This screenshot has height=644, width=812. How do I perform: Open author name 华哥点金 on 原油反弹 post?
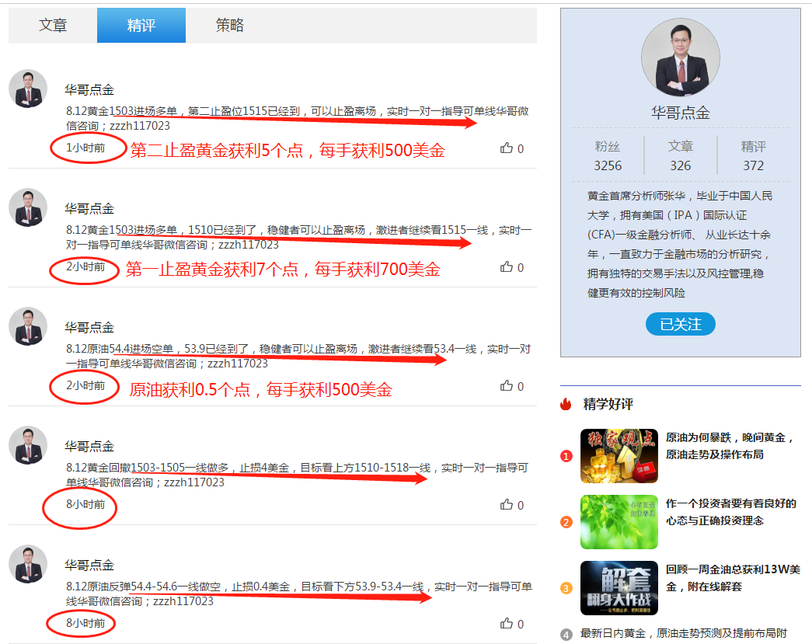89,565
